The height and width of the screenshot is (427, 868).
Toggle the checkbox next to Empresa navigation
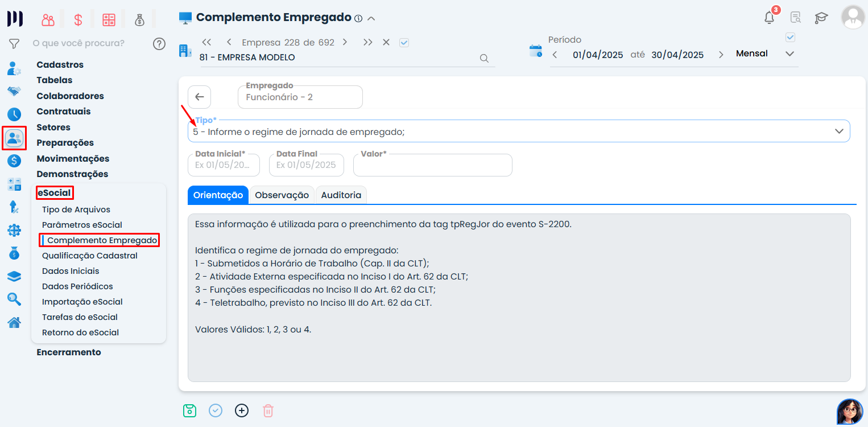tap(404, 42)
